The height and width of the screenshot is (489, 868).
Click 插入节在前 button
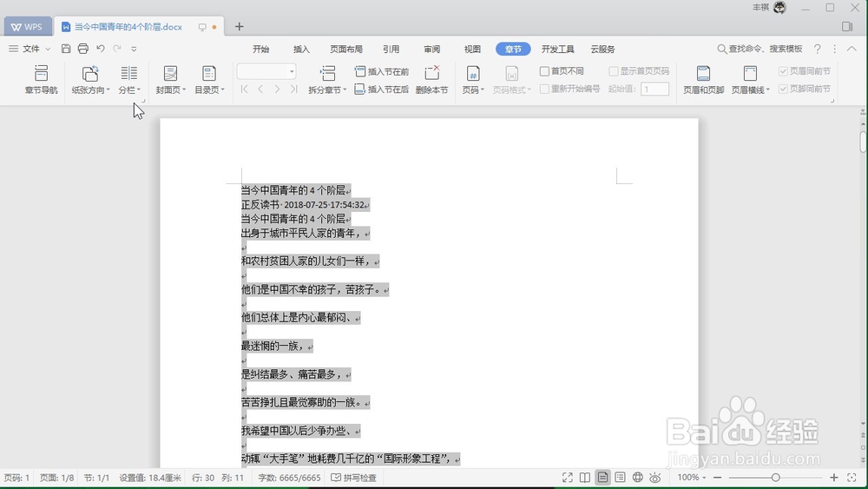(381, 71)
